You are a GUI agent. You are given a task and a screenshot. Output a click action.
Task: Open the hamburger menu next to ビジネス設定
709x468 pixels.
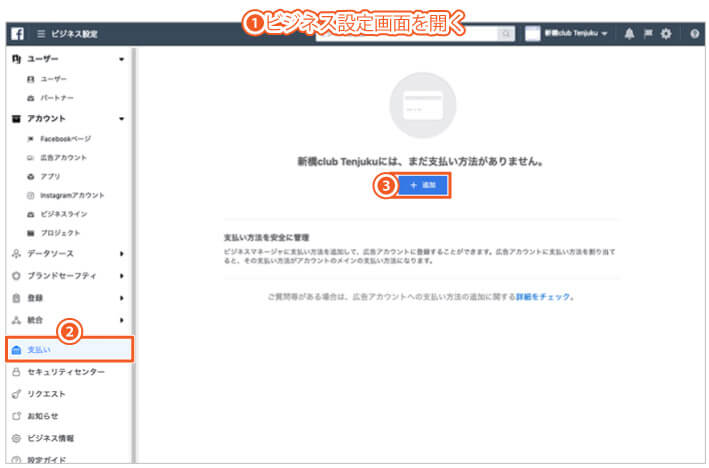(41, 34)
